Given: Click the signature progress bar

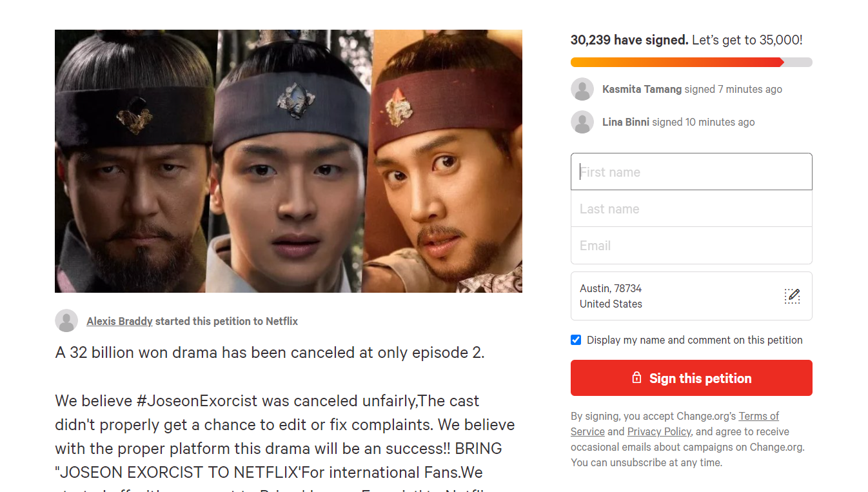Looking at the screenshot, I should click(x=691, y=63).
